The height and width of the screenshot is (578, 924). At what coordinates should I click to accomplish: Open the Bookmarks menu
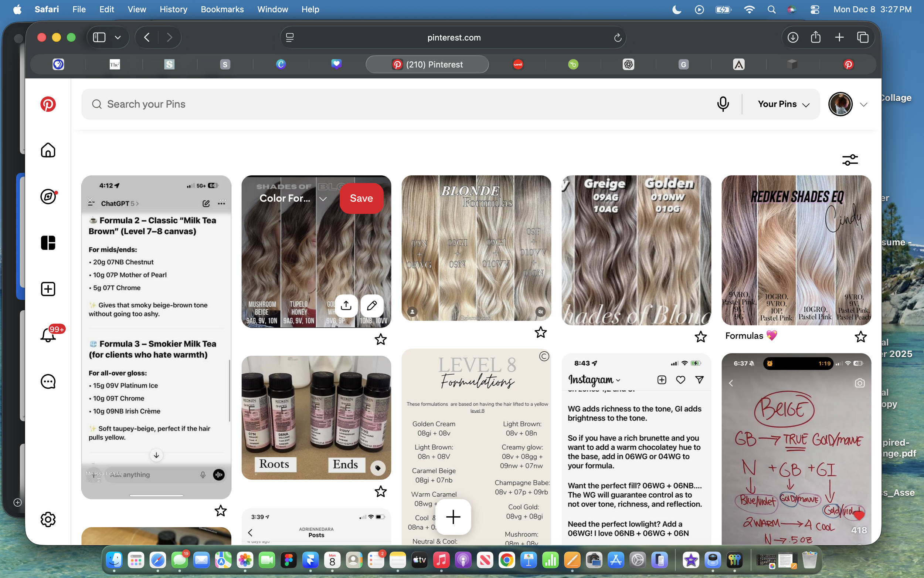(x=222, y=9)
